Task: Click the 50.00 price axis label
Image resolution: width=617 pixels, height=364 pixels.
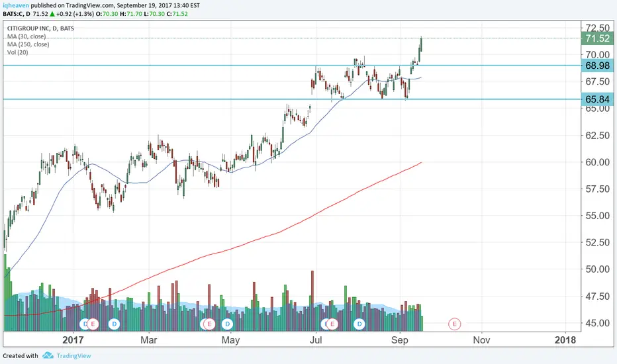Action: (597, 269)
